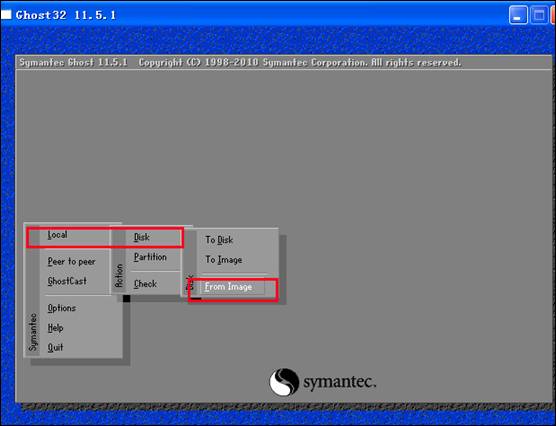Screen dimensions: 556x426
Task: Click the vertical Action submenu label
Action: (119, 276)
